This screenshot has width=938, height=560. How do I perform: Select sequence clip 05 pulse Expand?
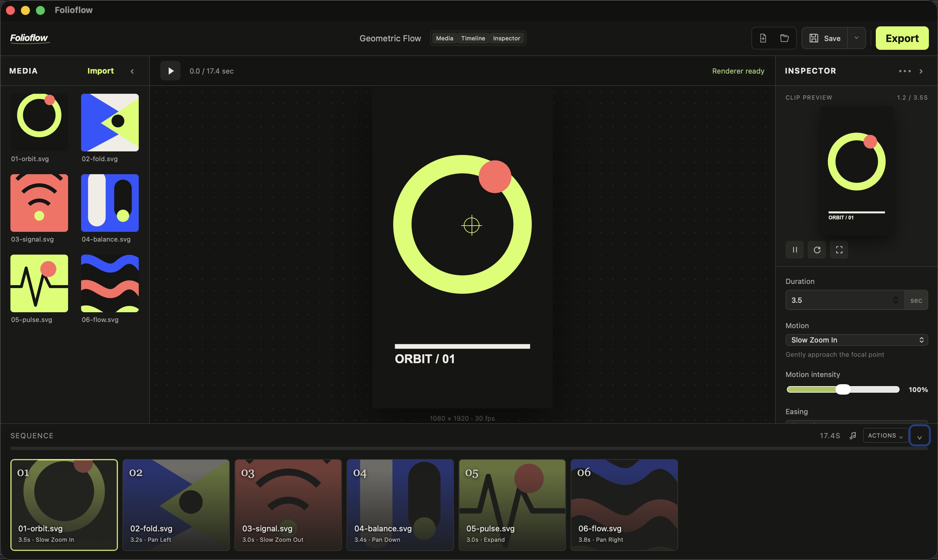(x=512, y=505)
